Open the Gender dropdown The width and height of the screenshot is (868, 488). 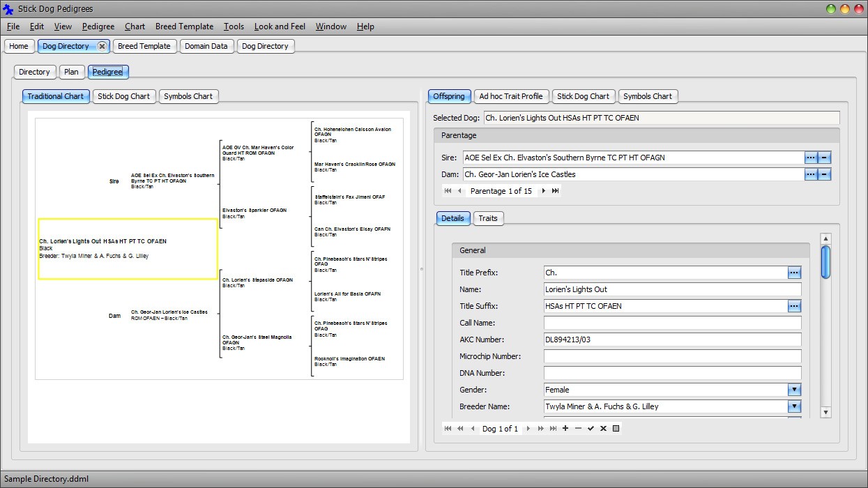794,390
